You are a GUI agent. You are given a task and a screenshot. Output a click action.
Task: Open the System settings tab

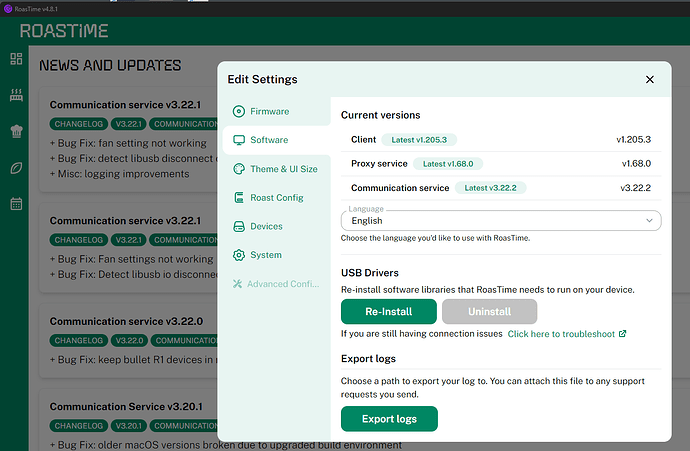pos(277,255)
